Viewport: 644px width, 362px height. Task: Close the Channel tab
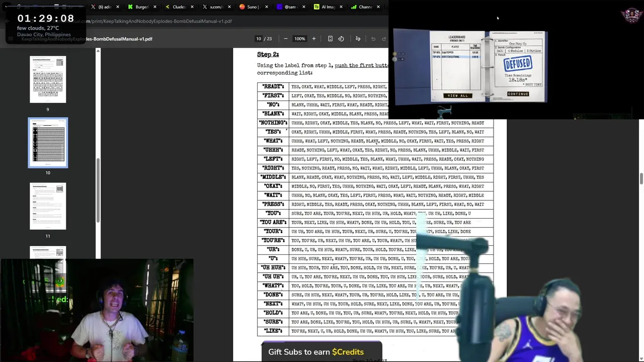click(378, 7)
